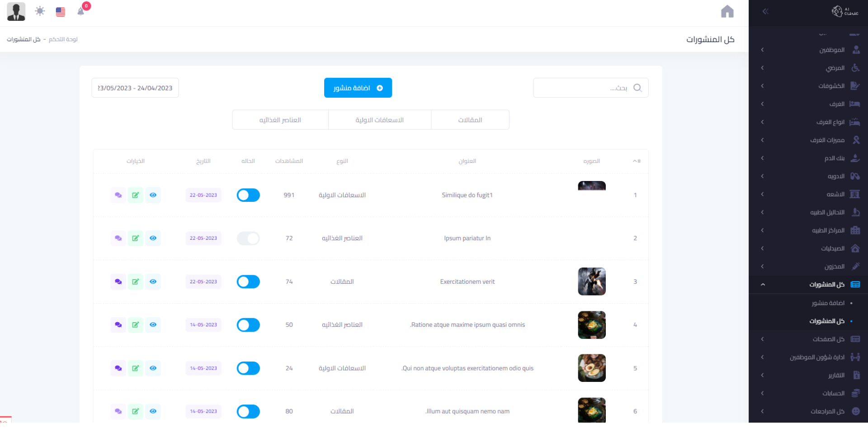
Task: Toggle status switch for Similique do fugit1
Action: tap(248, 195)
